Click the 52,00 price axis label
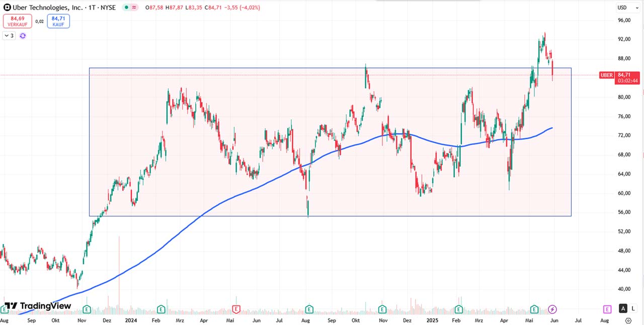This screenshot has height=325, width=644. pyautogui.click(x=624, y=231)
